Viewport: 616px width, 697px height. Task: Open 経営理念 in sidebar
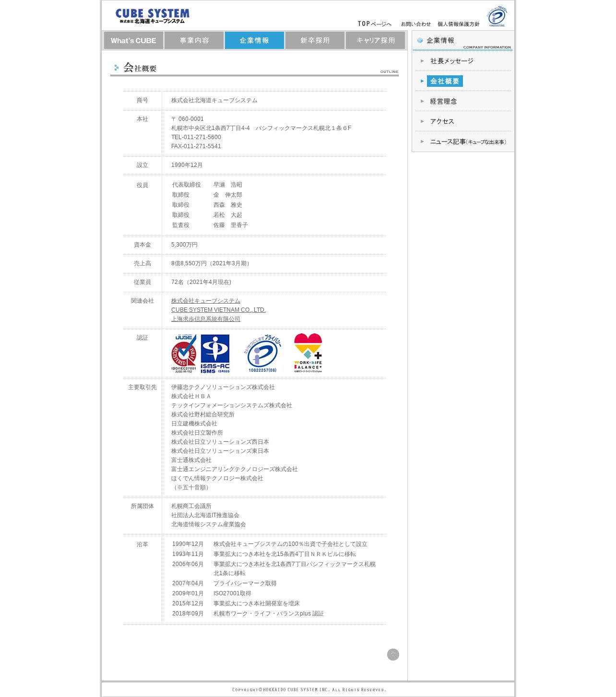click(x=443, y=101)
